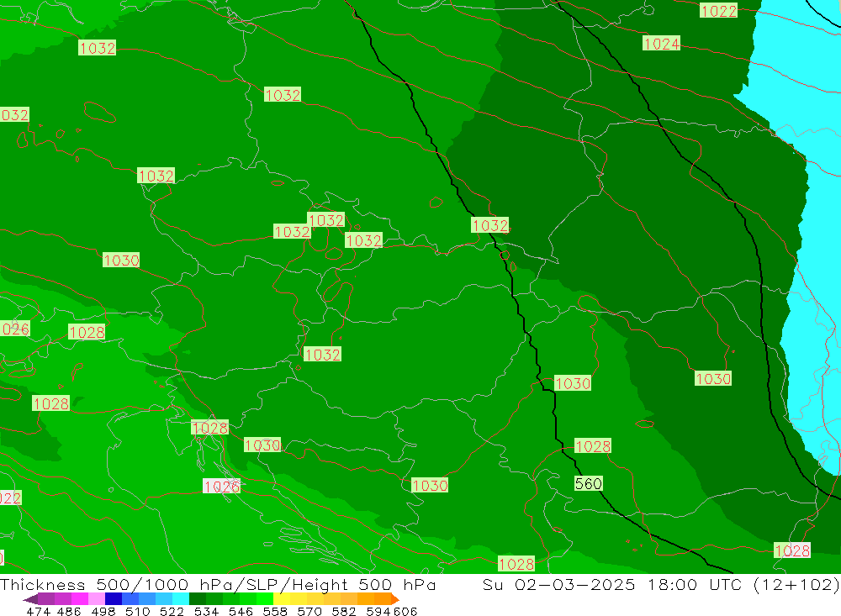Pick the brightest lime green legend swatch
This screenshot has width=841, height=616.
pos(265,599)
